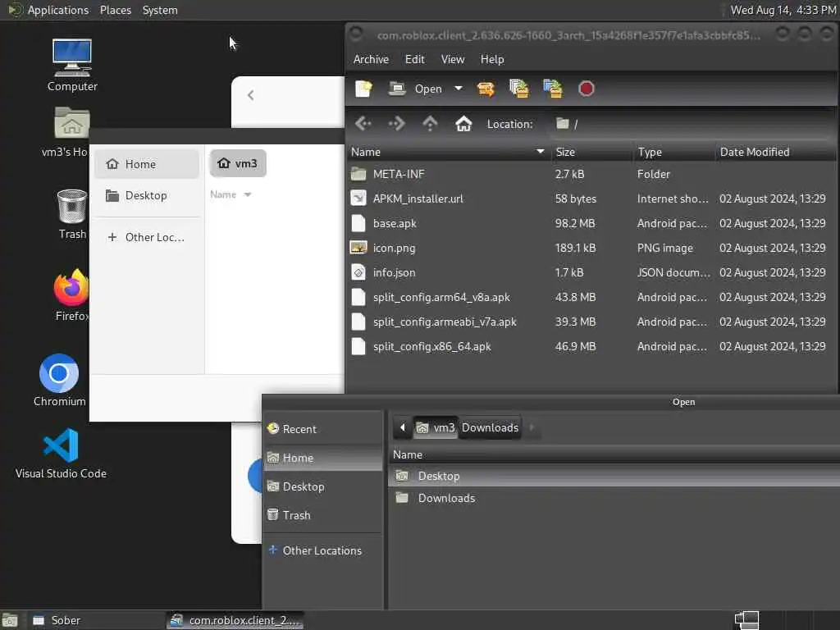Select Recent in the Open dialog sidebar
The image size is (840, 630).
click(x=323, y=429)
